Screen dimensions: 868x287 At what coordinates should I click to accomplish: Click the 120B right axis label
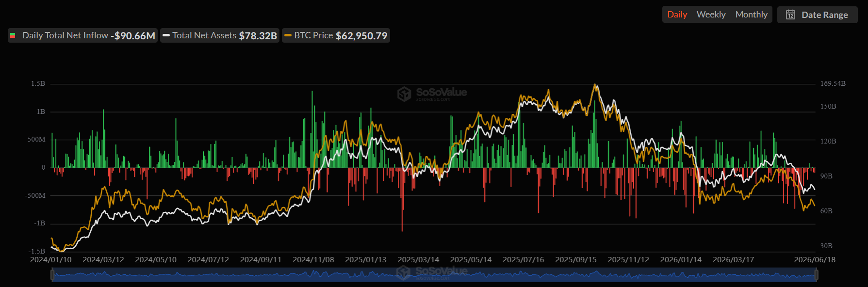point(828,141)
